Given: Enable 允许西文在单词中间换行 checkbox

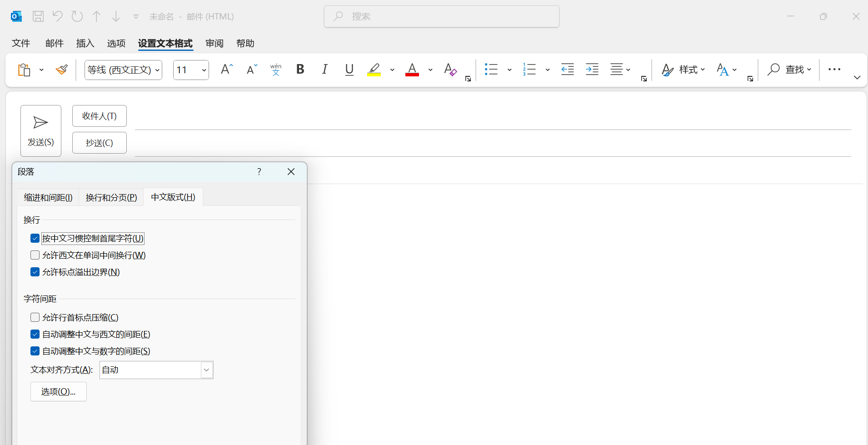Looking at the screenshot, I should click(x=35, y=255).
